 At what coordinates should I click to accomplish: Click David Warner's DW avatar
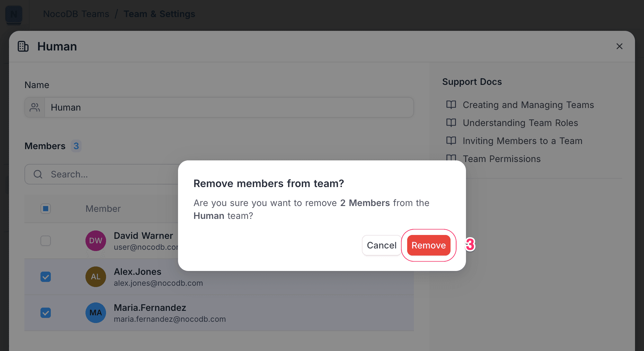click(x=95, y=241)
